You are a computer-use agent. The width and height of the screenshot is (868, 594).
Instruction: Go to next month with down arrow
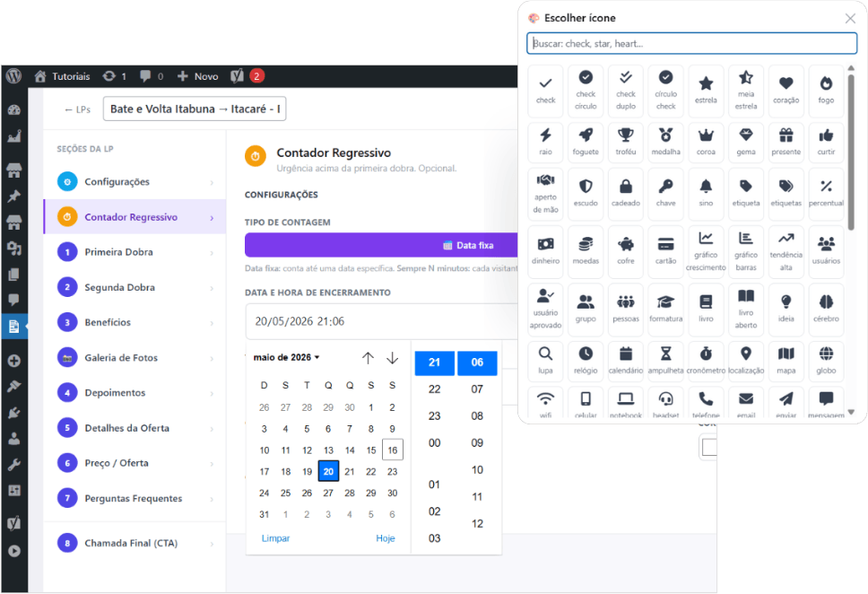pyautogui.click(x=392, y=358)
